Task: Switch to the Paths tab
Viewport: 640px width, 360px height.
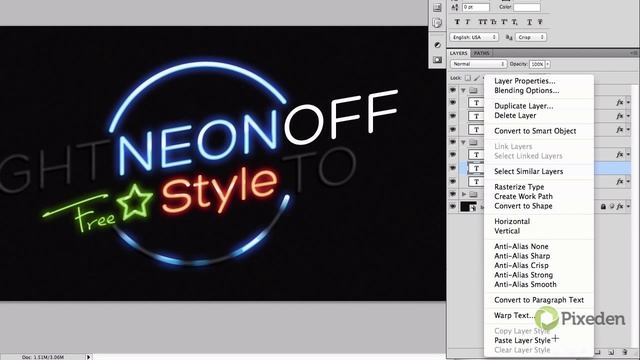Action: pyautogui.click(x=482, y=53)
